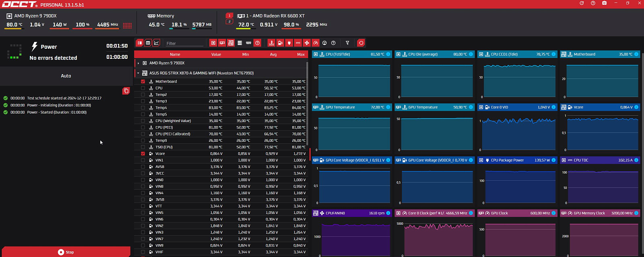Toggle the usage load dial filter icon
644x257 pixels.
pos(324,43)
